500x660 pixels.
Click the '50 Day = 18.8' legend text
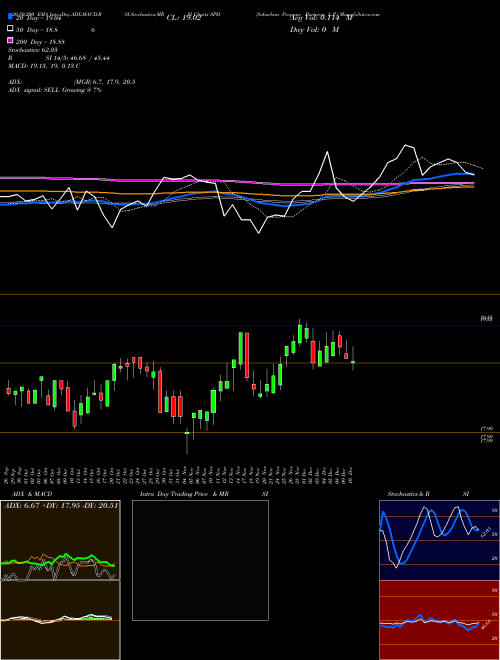click(x=37, y=30)
